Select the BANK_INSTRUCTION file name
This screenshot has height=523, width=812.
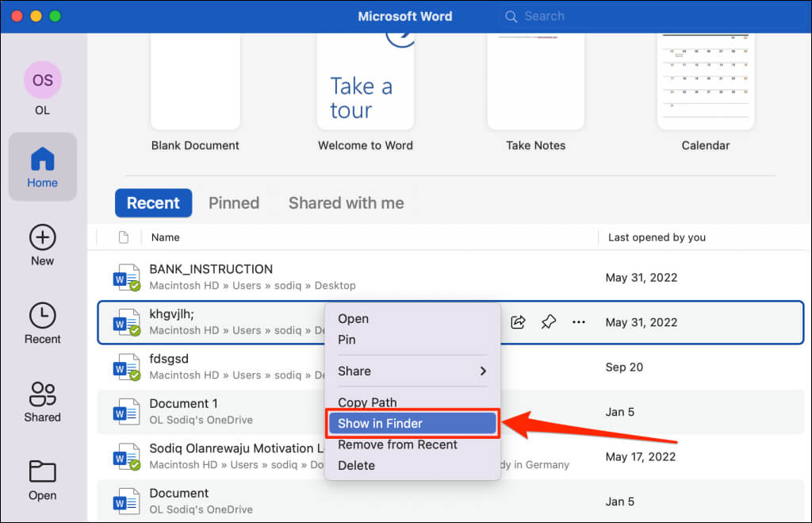point(211,269)
